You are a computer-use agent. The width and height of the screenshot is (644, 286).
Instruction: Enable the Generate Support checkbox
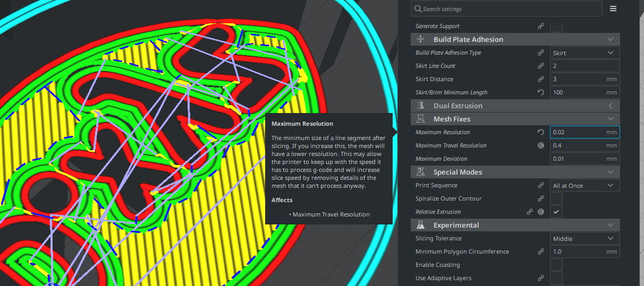pos(556,26)
